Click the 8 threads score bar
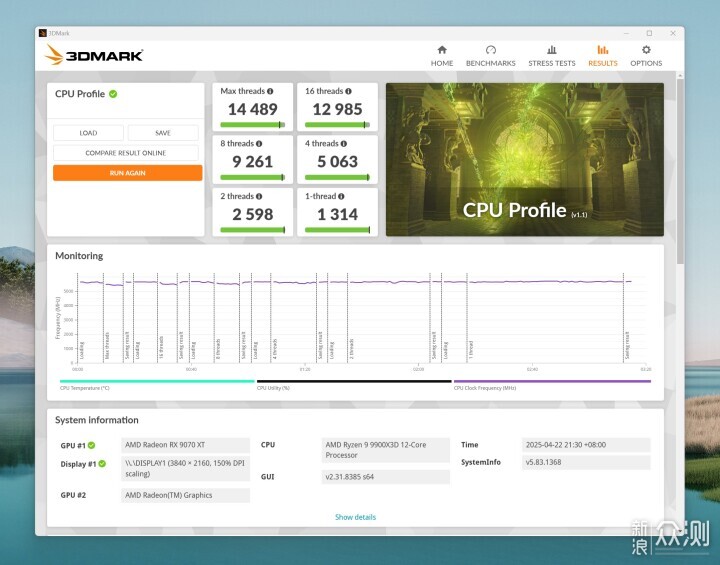Image resolution: width=720 pixels, height=565 pixels. (252, 177)
